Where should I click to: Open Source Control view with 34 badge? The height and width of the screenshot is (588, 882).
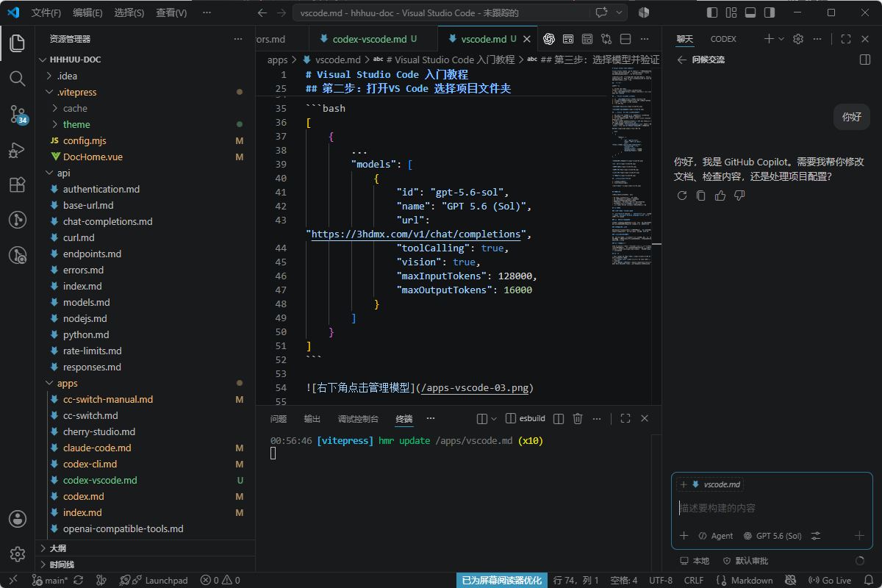tap(18, 114)
